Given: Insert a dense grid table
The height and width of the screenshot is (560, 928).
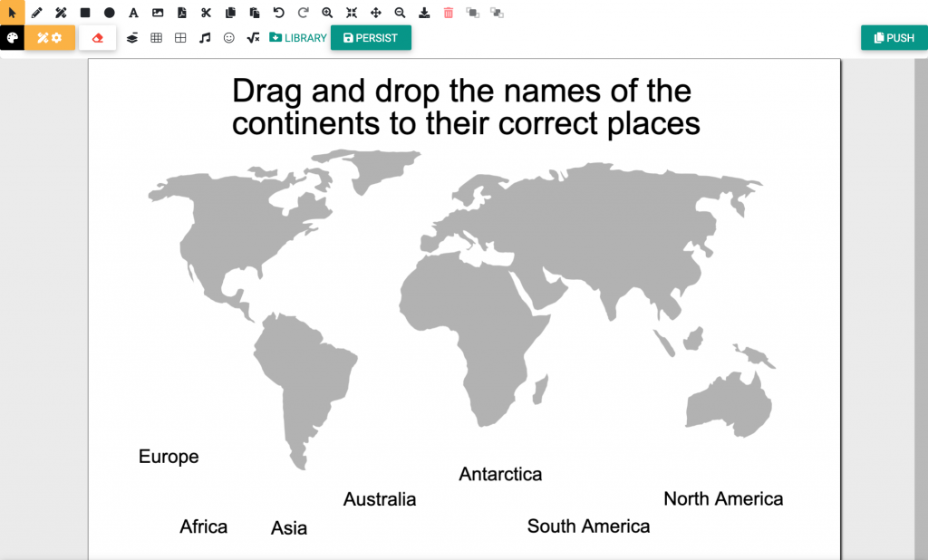Looking at the screenshot, I should (156, 38).
